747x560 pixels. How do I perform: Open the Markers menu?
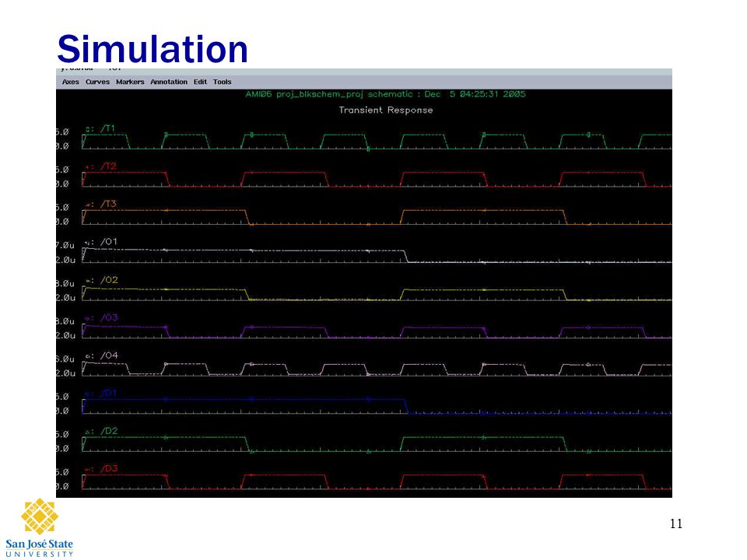pos(130,82)
